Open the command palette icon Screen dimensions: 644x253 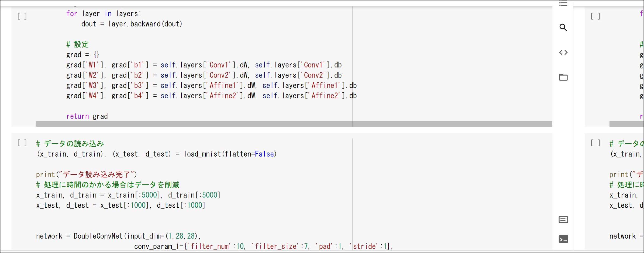click(x=563, y=220)
